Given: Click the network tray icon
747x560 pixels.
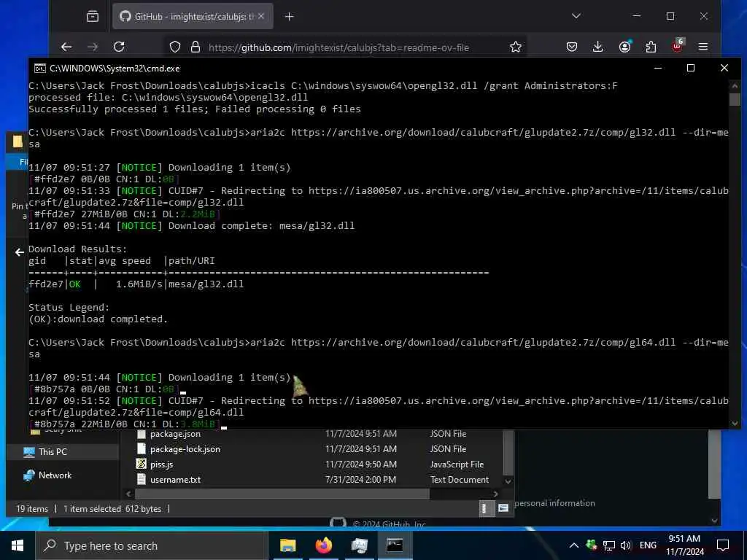Looking at the screenshot, I should click(x=608, y=545).
